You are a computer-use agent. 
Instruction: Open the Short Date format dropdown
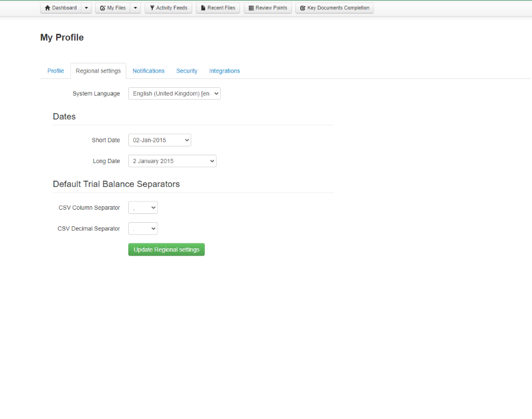point(159,140)
